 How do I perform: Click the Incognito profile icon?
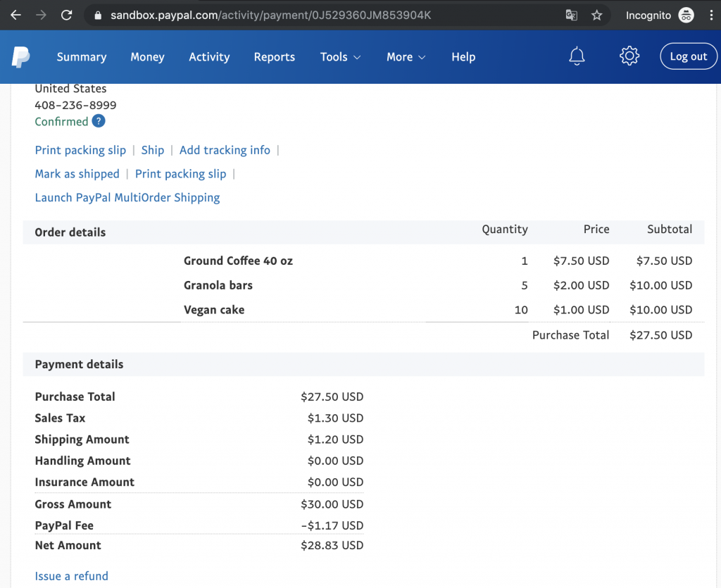[x=686, y=15]
